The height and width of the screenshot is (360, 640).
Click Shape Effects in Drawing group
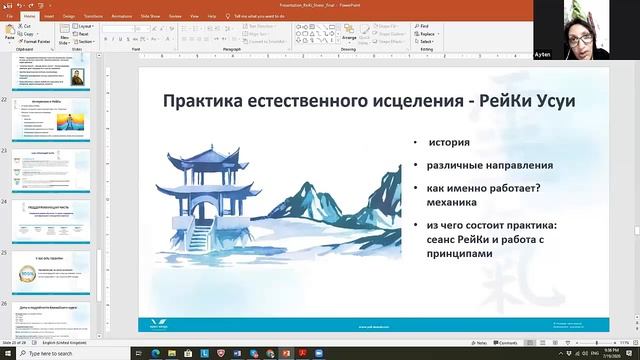point(388,42)
